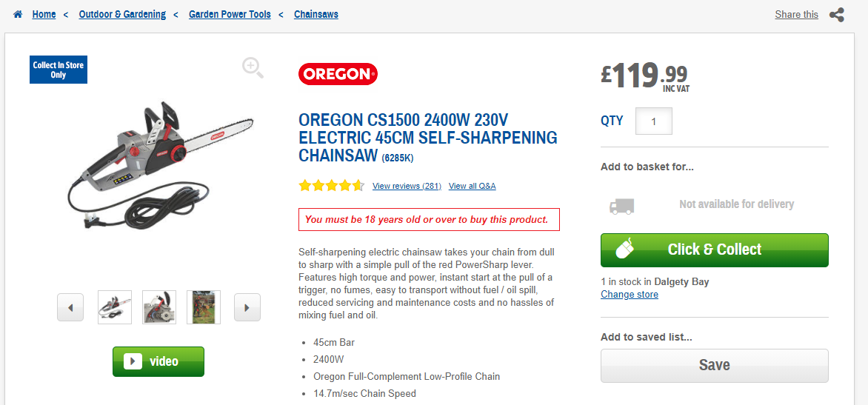Save product to saved list
Image resolution: width=868 pixels, height=405 pixels.
[x=714, y=365]
